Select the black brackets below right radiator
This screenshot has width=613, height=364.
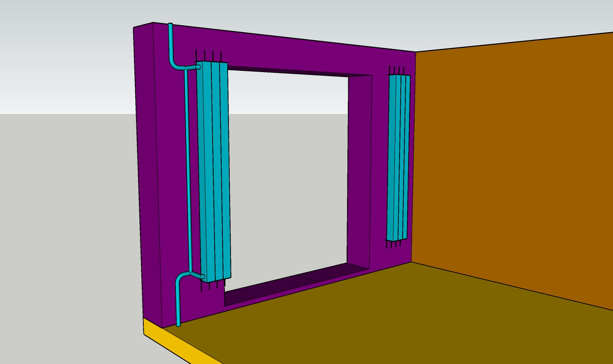pos(393,243)
